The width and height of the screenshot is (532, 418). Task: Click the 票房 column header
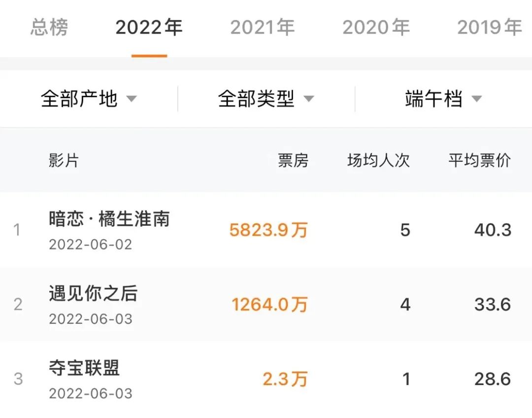pyautogui.click(x=293, y=160)
